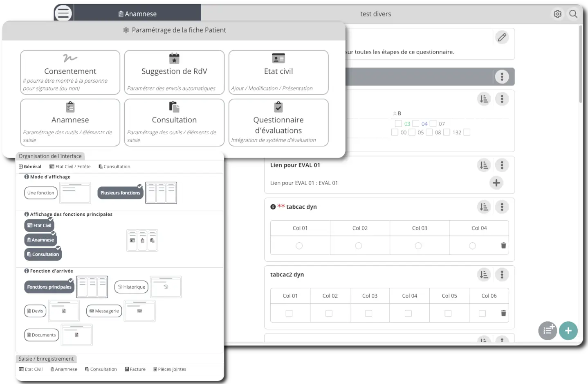Click the Historique arrival function button
The width and height of the screenshot is (588, 384).
pos(131,287)
